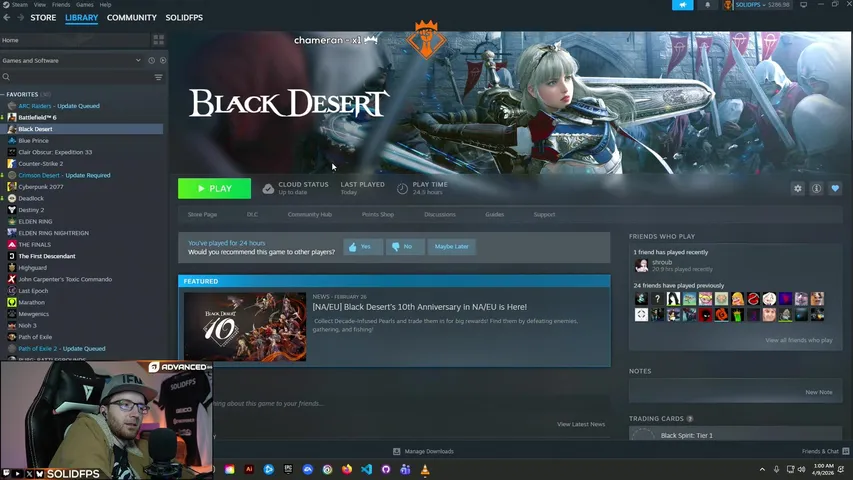Open Microsoft Teams from the taskbar
Viewport: 853px width, 480px height.
405,469
